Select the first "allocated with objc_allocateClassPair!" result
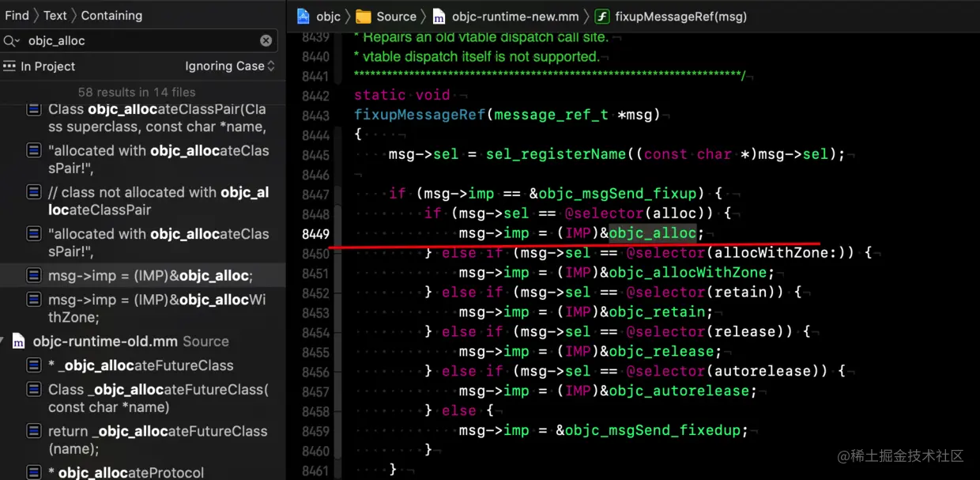This screenshot has height=480, width=980. tap(142, 159)
